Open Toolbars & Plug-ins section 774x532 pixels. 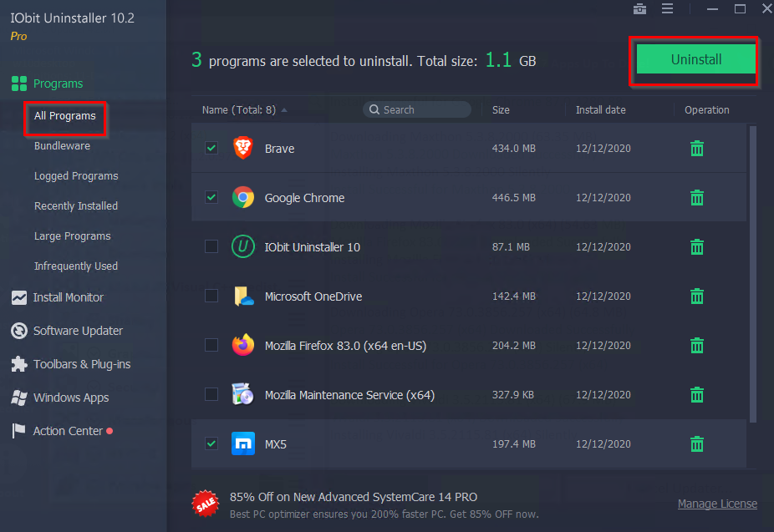(x=82, y=364)
